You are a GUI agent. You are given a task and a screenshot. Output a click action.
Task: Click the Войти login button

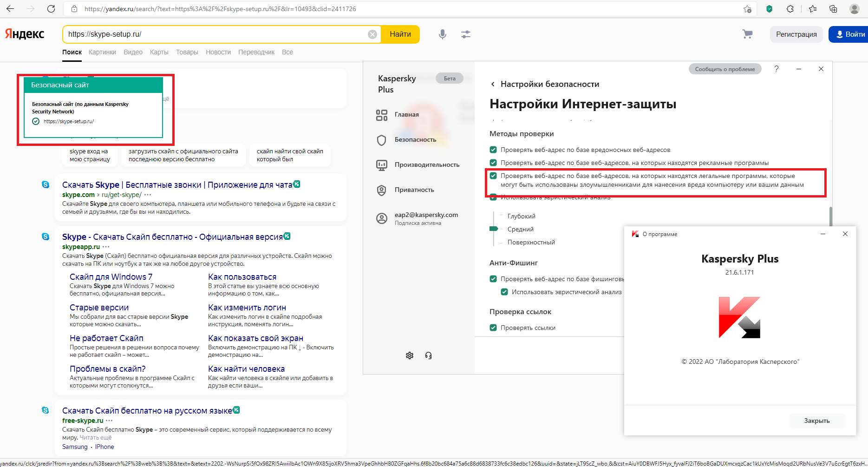point(849,34)
